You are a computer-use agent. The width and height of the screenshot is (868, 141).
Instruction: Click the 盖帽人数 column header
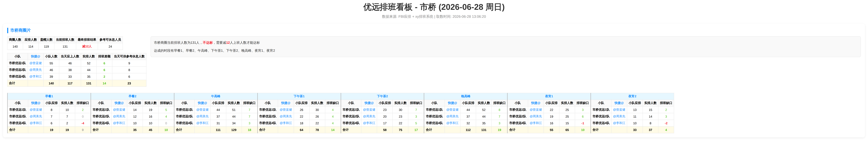point(47,40)
